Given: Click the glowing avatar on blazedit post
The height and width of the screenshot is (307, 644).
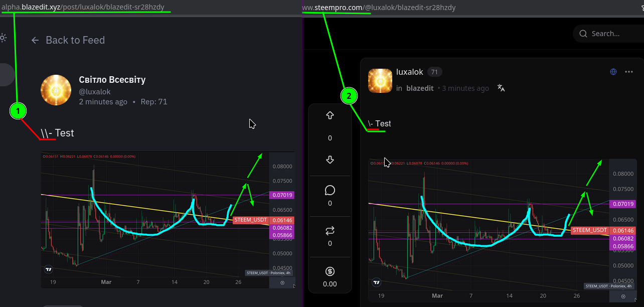Looking at the screenshot, I should click(56, 90).
